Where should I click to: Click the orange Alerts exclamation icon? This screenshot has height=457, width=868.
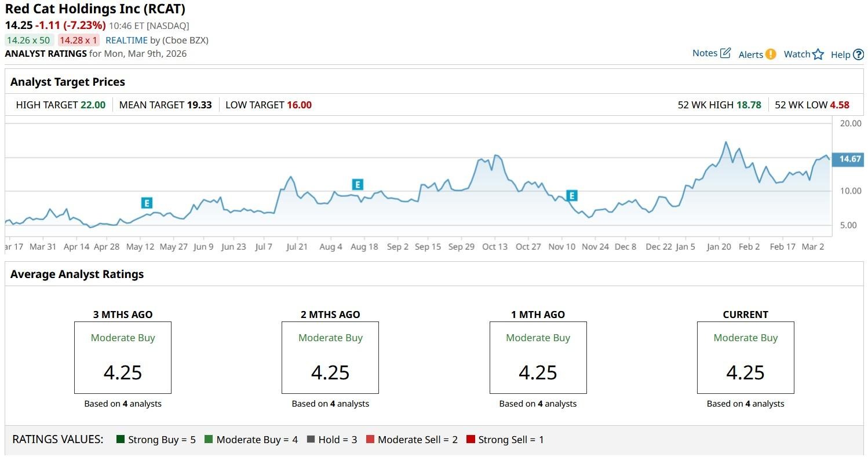tap(770, 54)
